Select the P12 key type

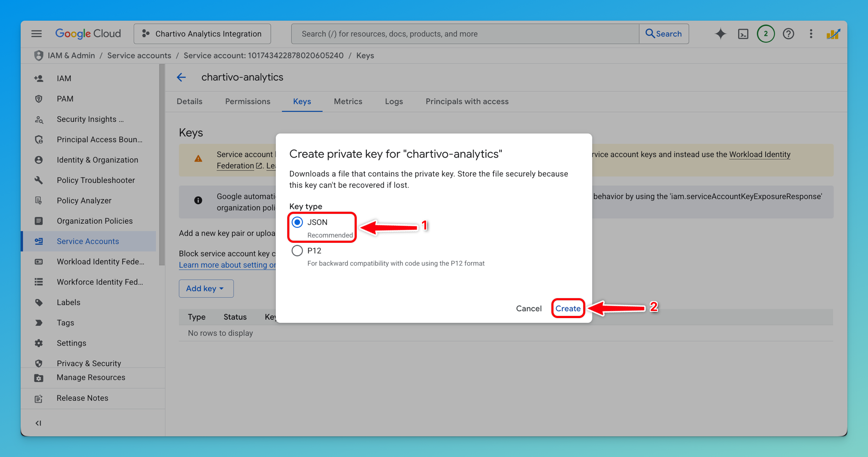tap(297, 250)
